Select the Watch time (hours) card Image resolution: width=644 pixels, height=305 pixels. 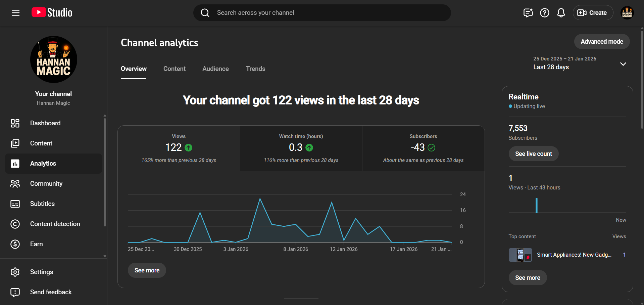tap(301, 148)
